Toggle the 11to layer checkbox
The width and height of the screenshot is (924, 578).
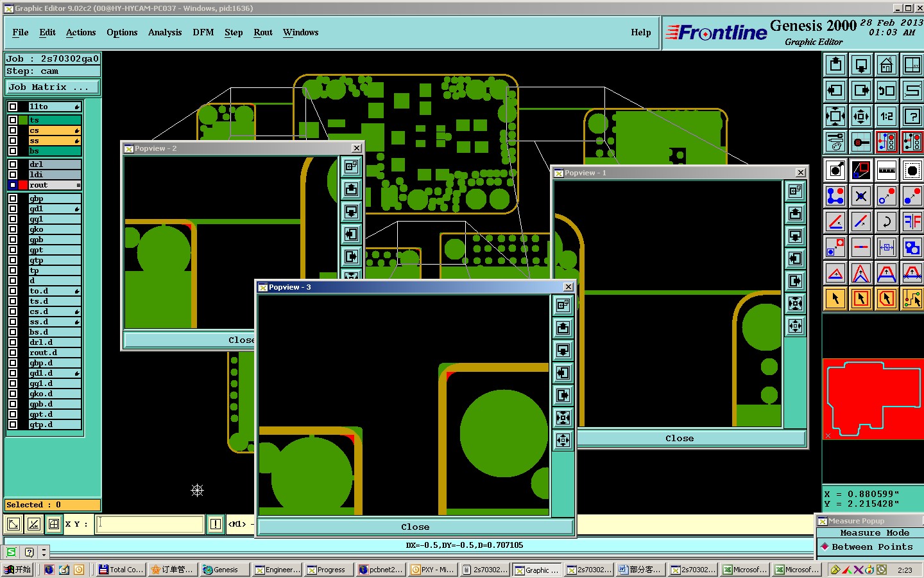pyautogui.click(x=13, y=107)
